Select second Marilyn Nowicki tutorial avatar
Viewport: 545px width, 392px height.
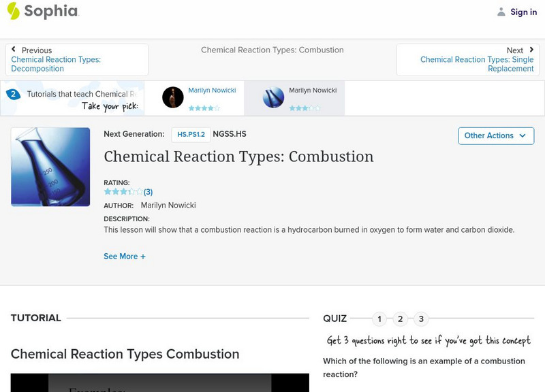pos(273,97)
